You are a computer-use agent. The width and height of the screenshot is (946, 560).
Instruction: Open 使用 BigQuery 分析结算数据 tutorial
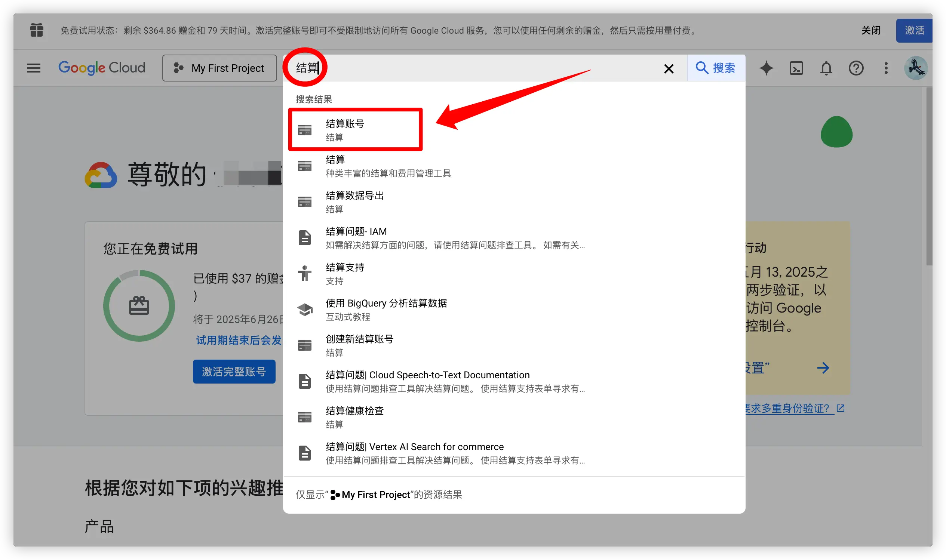(514, 310)
